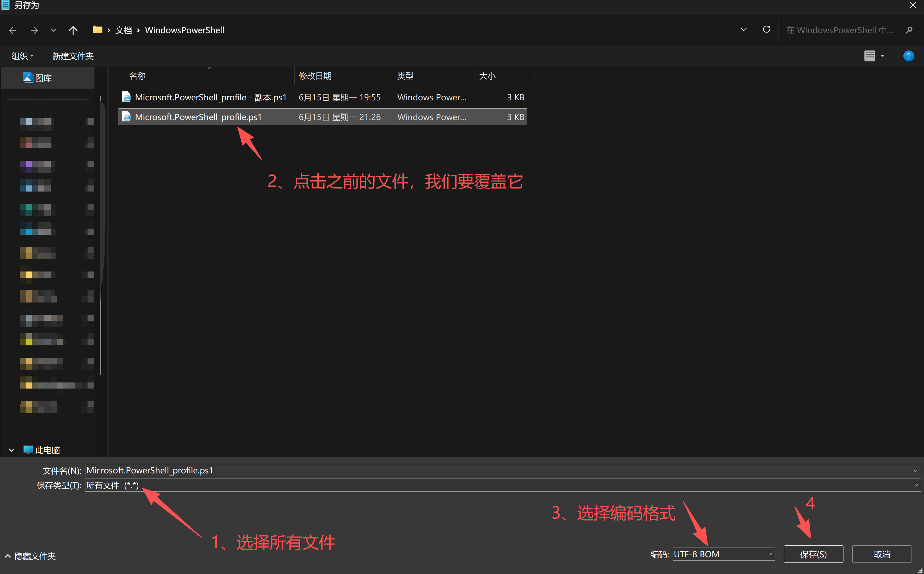Image resolution: width=924 pixels, height=574 pixels.
Task: Select 图库 in the navigation pane
Action: click(48, 78)
